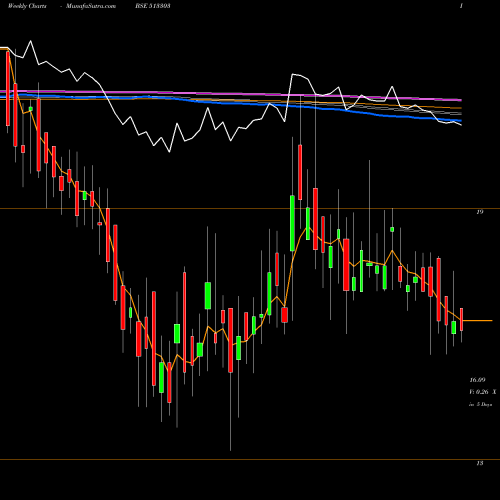The width and height of the screenshot is (500, 500).
Task: Click the 'MunafaSutra.com' label
Action: (91, 6)
